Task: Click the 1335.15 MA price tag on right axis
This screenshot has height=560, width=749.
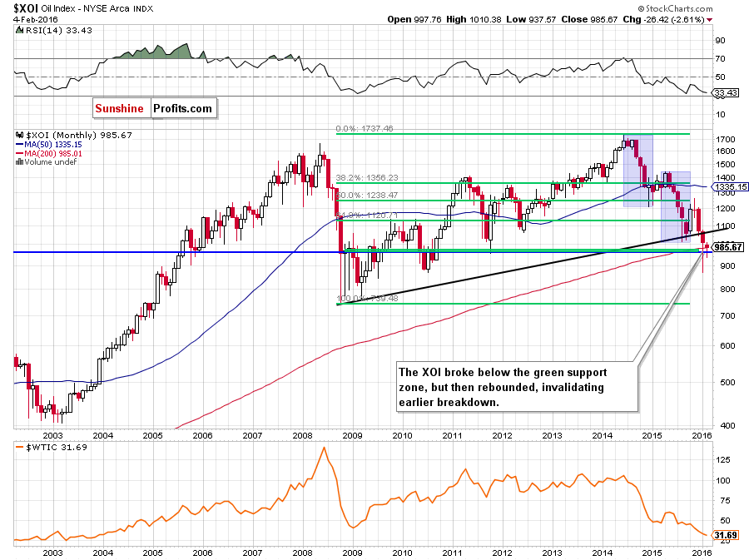Action: point(731,186)
